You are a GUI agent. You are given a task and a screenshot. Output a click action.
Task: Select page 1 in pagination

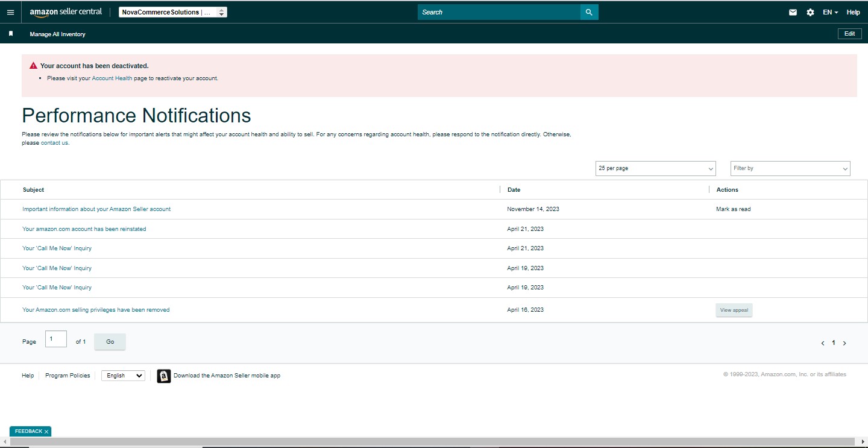(834, 342)
